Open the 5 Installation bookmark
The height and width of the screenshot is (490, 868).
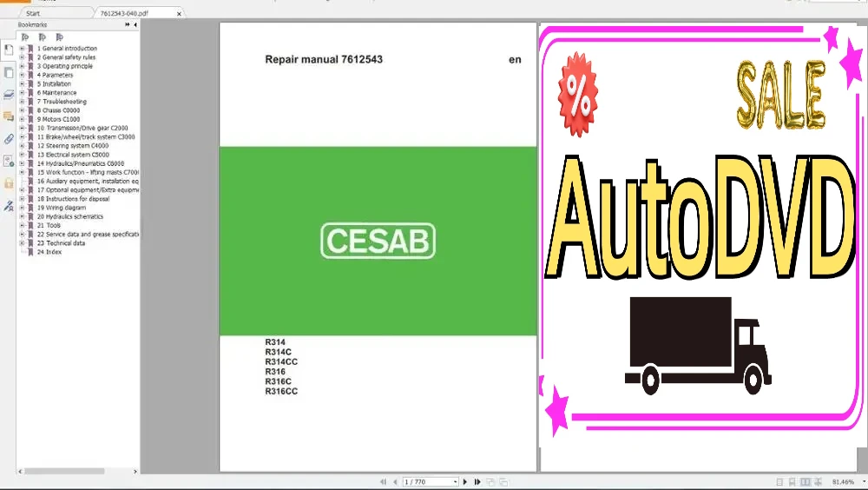coord(54,83)
